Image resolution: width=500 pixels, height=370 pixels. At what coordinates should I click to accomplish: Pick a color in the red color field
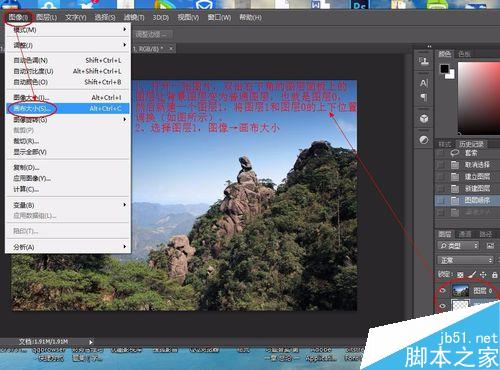(479, 98)
